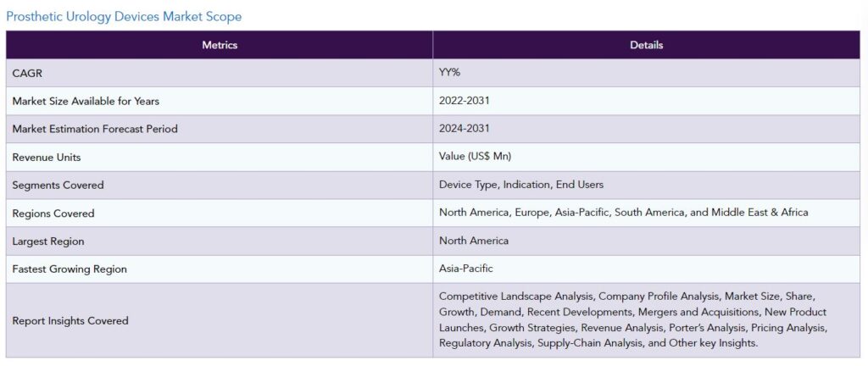
Task: Click the Asia-Pacific fastest growing value
Action: click(x=465, y=269)
